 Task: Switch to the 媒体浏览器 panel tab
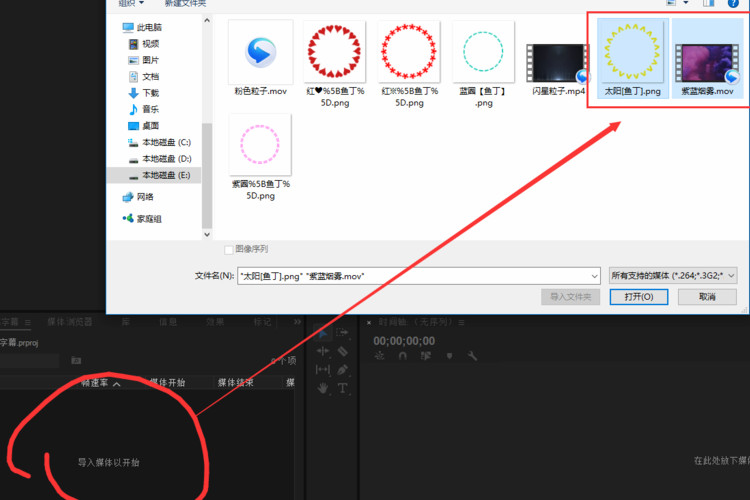70,322
